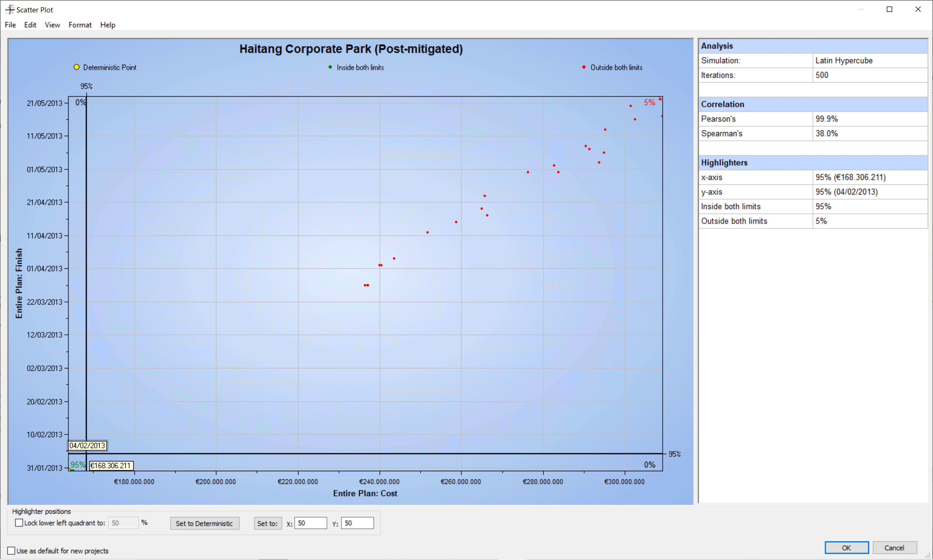933x560 pixels.
Task: Click green Inside both limits legend marker
Action: [x=330, y=67]
